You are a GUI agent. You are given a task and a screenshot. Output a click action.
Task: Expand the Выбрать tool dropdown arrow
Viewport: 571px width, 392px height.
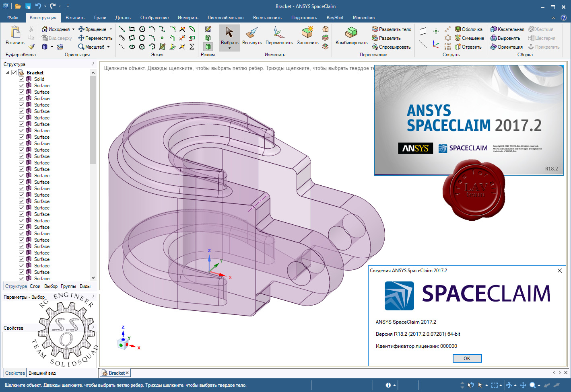229,48
